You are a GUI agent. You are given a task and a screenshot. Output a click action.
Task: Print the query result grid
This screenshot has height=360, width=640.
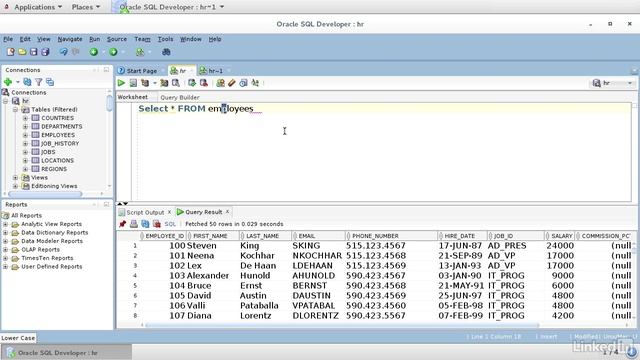coord(133,224)
